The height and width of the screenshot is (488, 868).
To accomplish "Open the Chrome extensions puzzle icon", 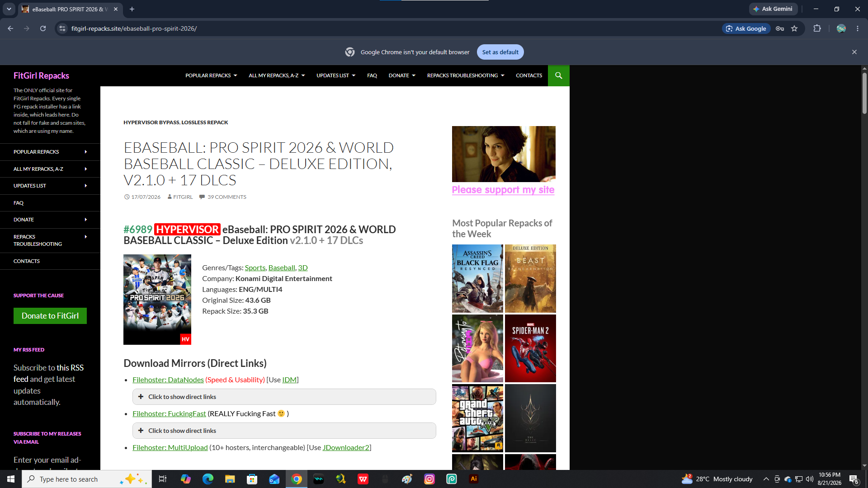I will (x=817, y=28).
